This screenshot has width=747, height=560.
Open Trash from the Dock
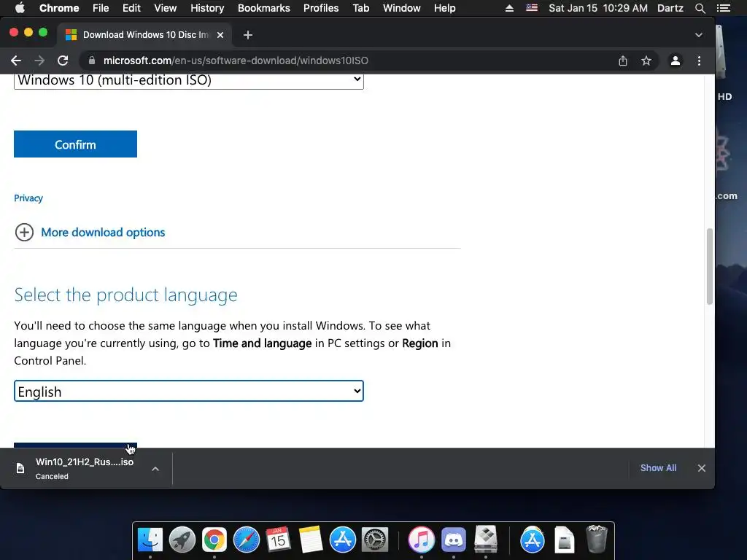click(x=597, y=539)
